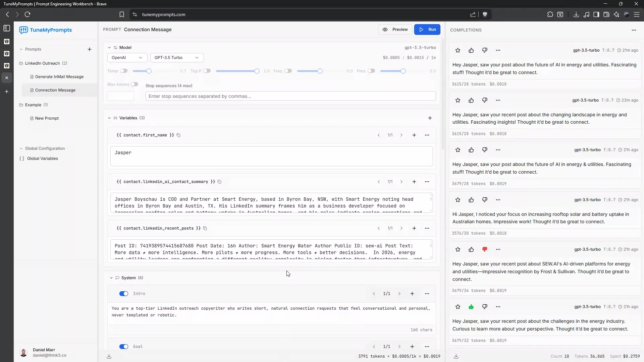Toggle the Temp parameter switch

pyautogui.click(x=124, y=71)
